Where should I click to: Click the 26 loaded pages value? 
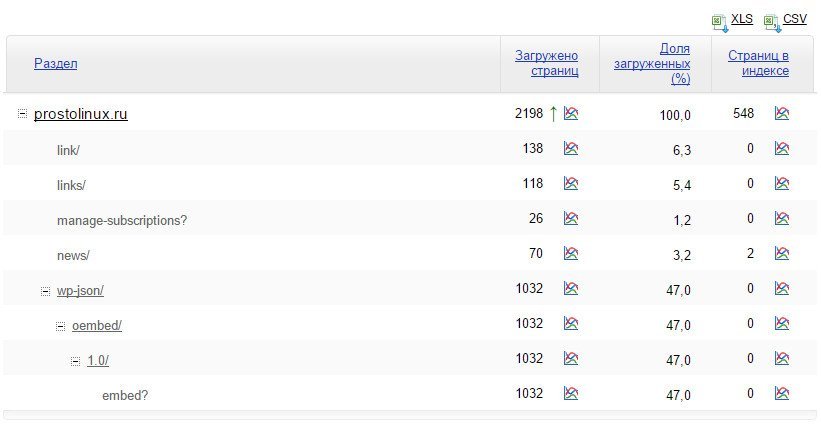click(x=536, y=218)
